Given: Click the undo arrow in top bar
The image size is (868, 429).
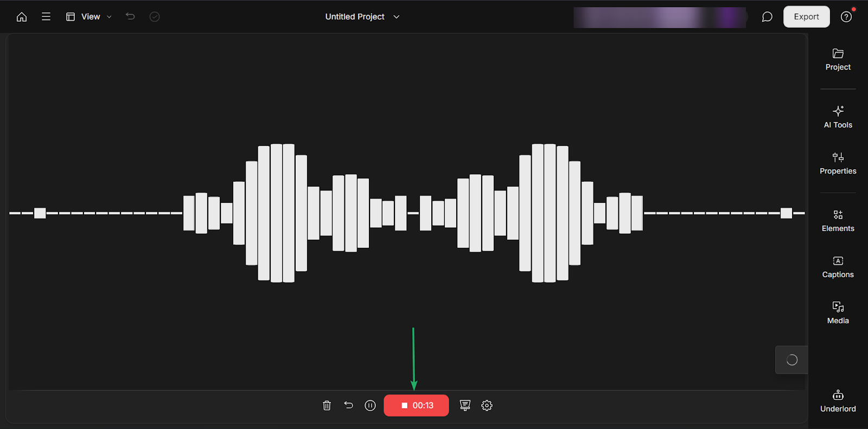Looking at the screenshot, I should tap(130, 17).
